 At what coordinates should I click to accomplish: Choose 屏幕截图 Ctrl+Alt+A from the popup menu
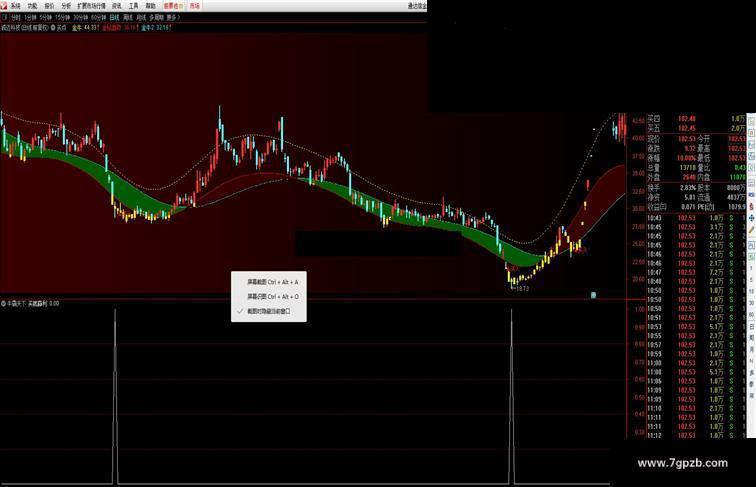(x=269, y=282)
